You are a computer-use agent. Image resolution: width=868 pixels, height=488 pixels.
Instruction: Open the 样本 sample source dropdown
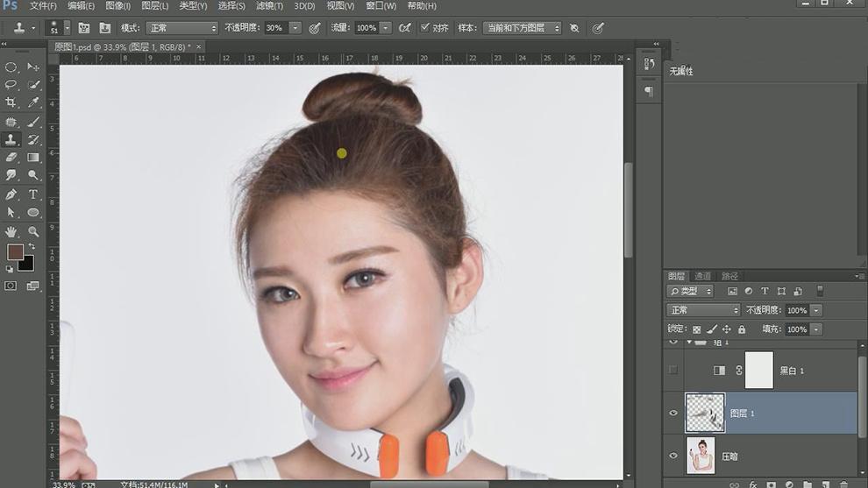point(523,28)
